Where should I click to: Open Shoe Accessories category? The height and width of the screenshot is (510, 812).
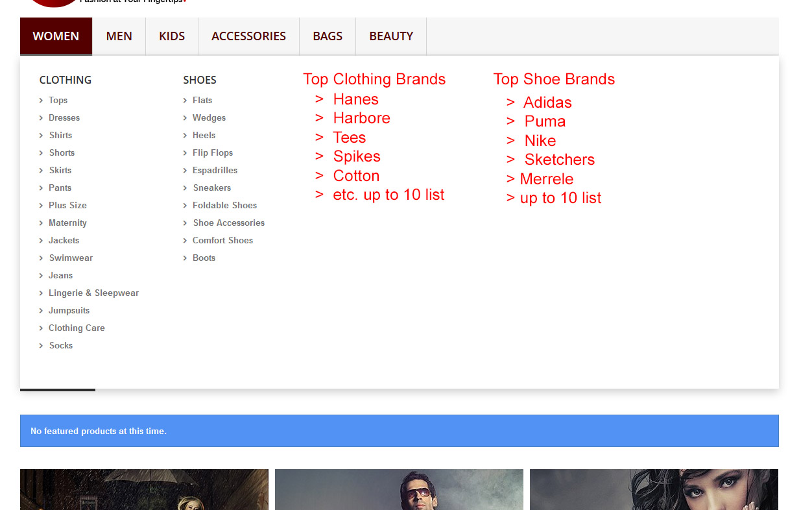coord(228,223)
